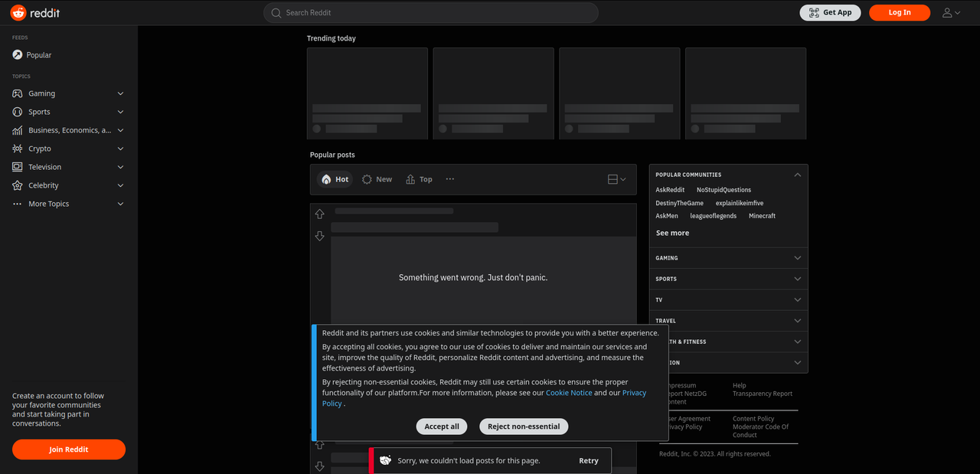Upvote the second post below banner
The width and height of the screenshot is (980, 474).
click(320, 445)
